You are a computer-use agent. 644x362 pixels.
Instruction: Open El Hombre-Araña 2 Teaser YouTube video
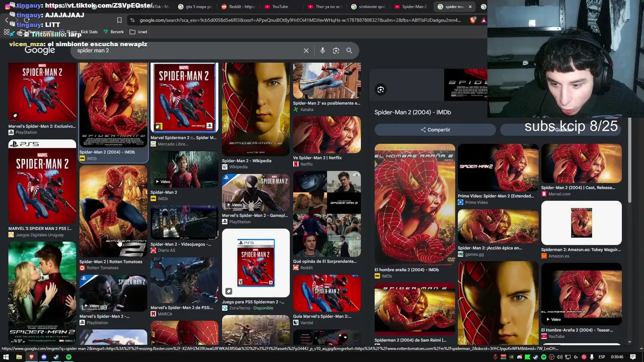pos(582,294)
